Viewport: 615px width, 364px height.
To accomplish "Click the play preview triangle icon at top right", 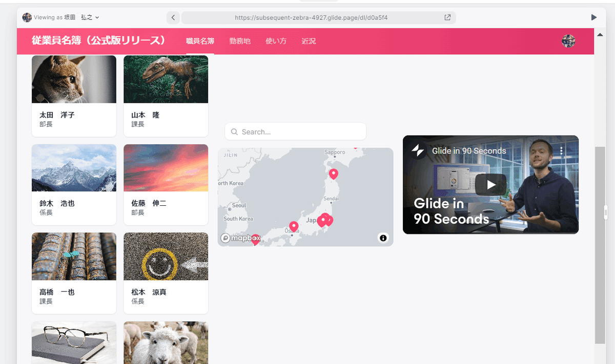I will click(x=594, y=17).
